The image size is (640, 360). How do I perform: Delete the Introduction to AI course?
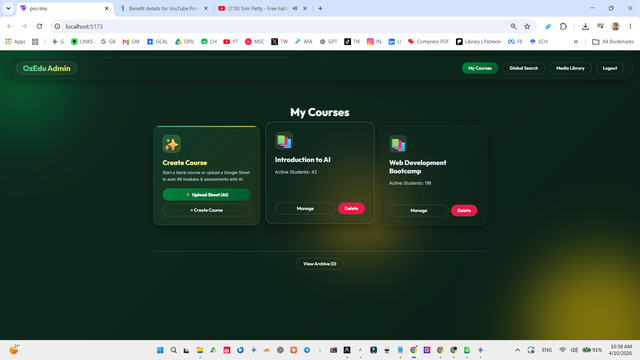(x=351, y=209)
